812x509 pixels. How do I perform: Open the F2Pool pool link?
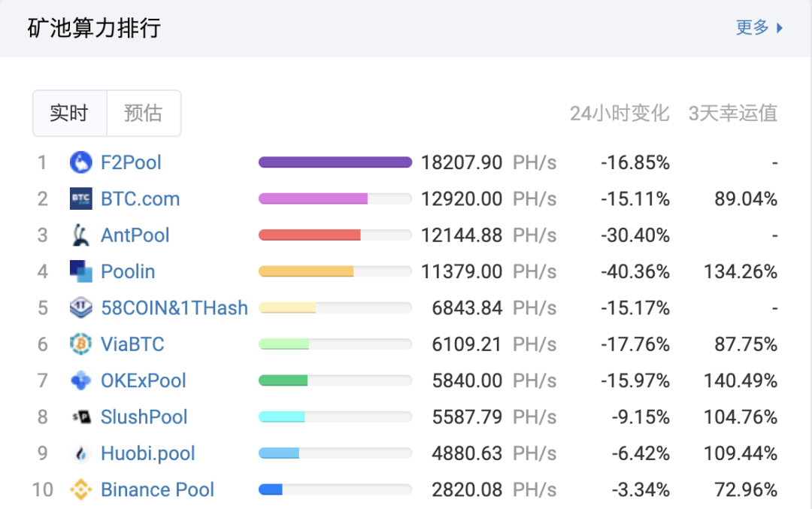(131, 162)
